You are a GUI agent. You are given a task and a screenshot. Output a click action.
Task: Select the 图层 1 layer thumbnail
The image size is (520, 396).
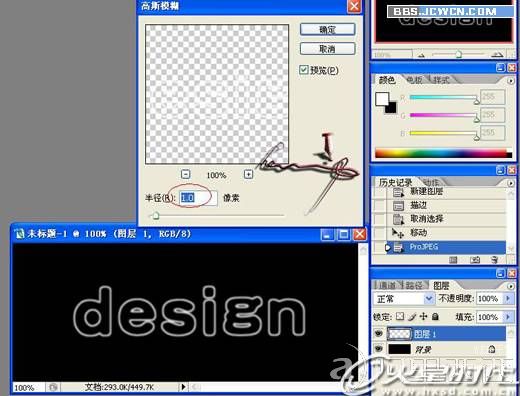point(399,334)
